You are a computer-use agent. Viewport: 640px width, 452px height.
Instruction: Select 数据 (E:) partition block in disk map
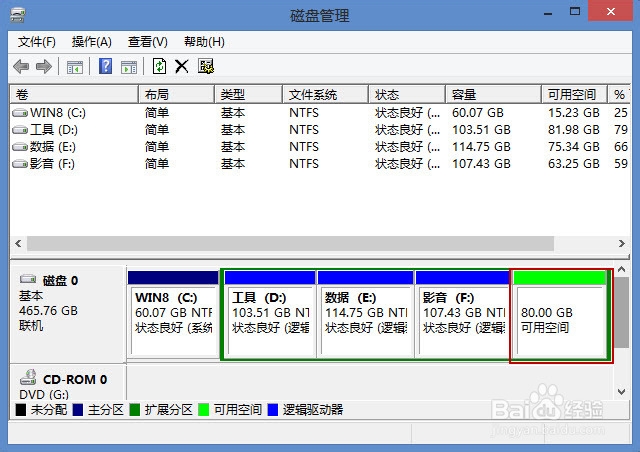[x=365, y=315]
